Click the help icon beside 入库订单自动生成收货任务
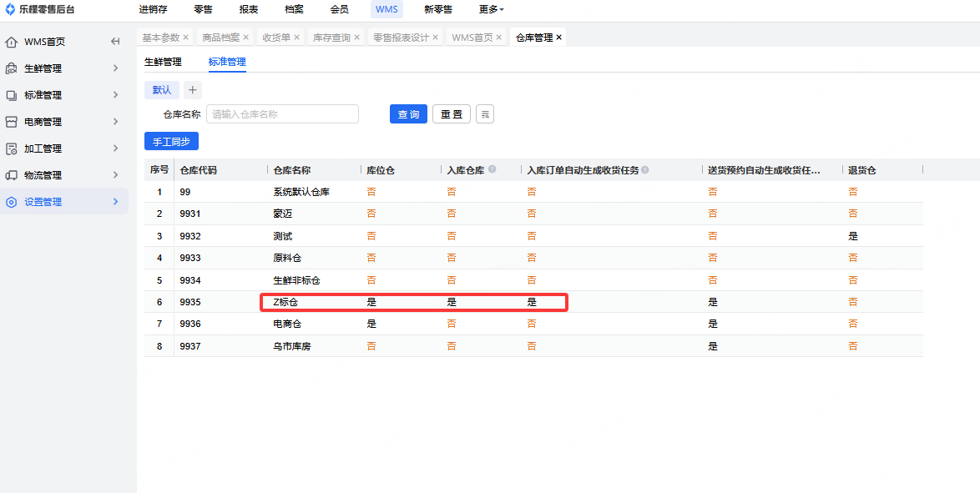Screen dimensions: 980x493 pyautogui.click(x=645, y=170)
